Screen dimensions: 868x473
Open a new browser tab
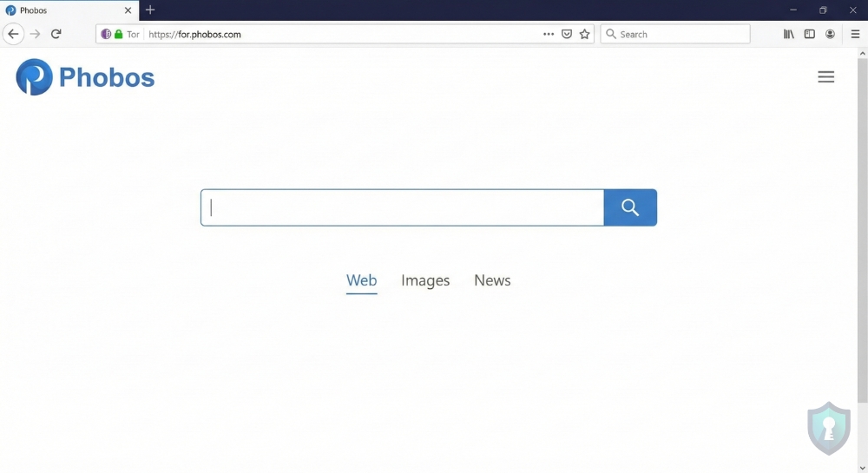click(x=150, y=10)
